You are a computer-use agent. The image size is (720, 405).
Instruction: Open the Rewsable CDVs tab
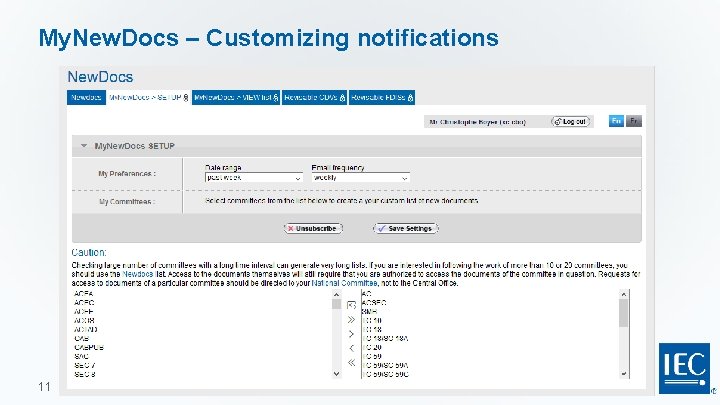(315, 97)
